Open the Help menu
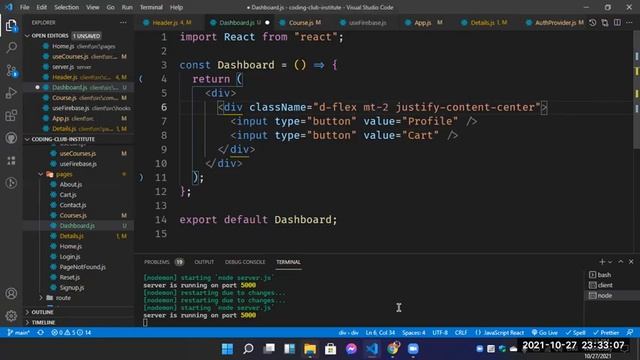Viewport: 640px width, 360px height. pyautogui.click(x=176, y=7)
